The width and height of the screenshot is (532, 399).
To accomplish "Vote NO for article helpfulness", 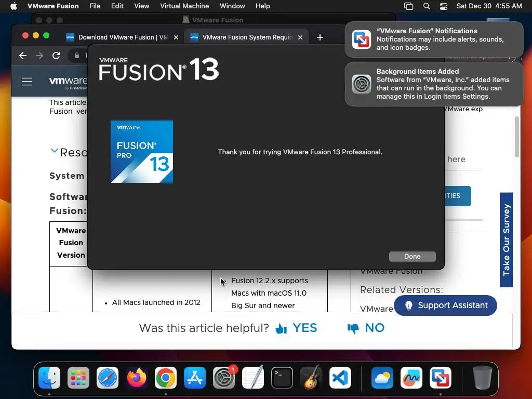I will [366, 328].
